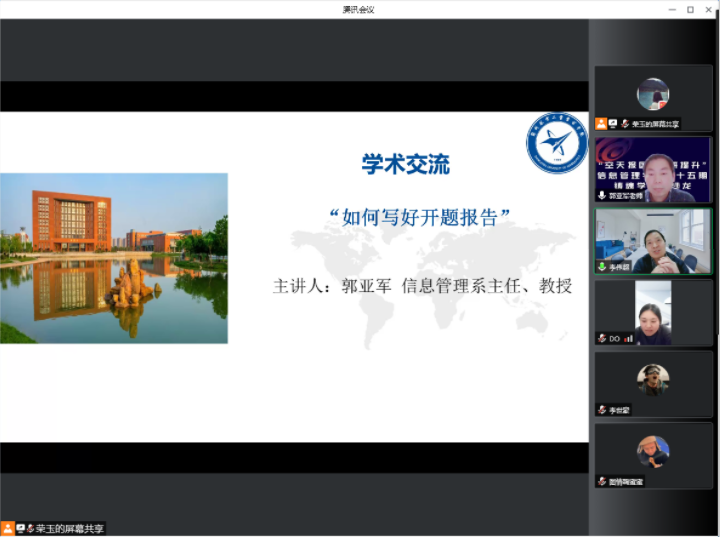Click 李世蒙's round avatar
The width and height of the screenshot is (720, 537).
pyautogui.click(x=653, y=379)
